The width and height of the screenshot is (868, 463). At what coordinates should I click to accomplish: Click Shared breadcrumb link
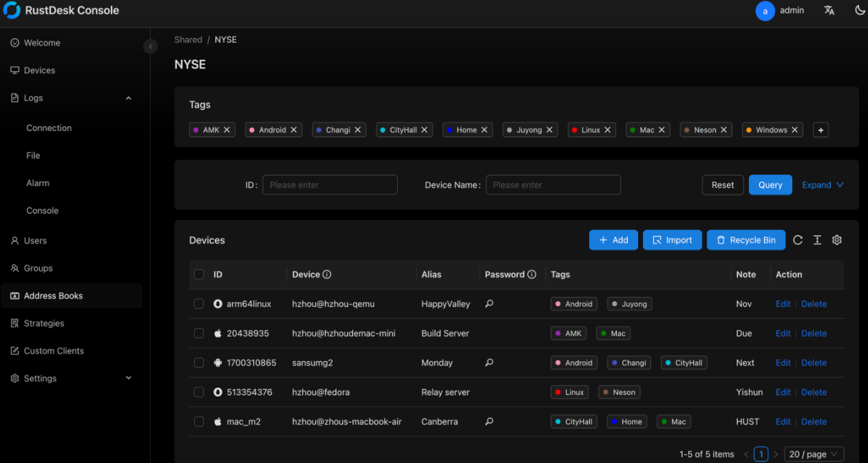point(188,39)
